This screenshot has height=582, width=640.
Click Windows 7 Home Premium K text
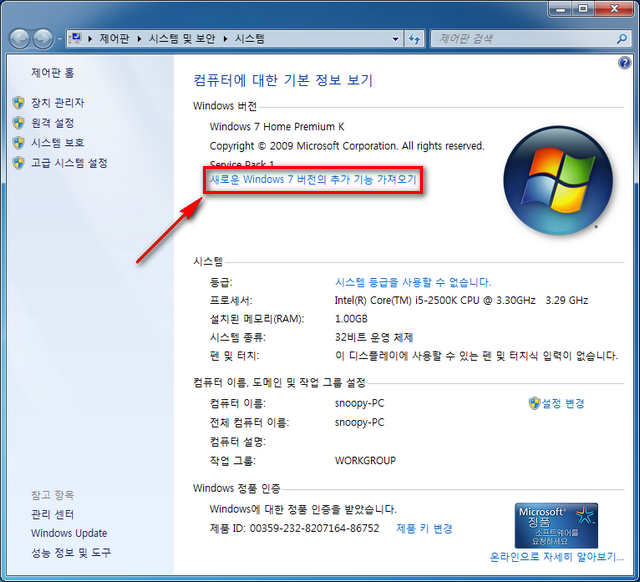(277, 127)
